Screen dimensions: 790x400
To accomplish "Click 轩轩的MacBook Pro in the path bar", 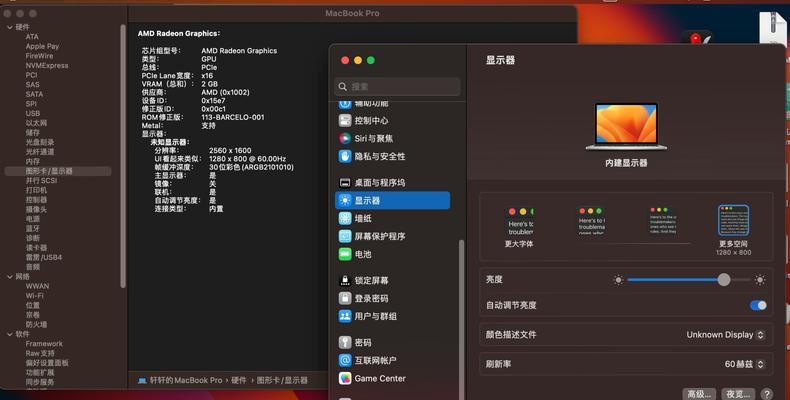I will tap(186, 380).
